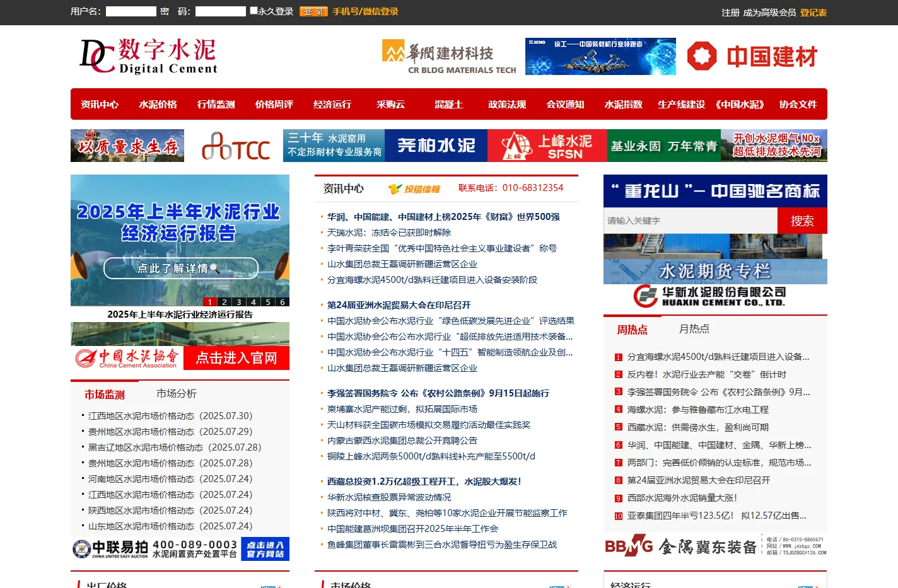898x588 pixels.
Task: Open the 以质量求生存 banner
Action: 127,146
